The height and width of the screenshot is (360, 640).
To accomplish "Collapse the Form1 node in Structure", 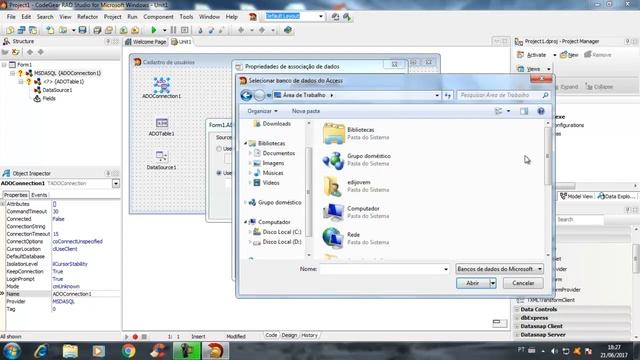I will pyautogui.click(x=4, y=64).
